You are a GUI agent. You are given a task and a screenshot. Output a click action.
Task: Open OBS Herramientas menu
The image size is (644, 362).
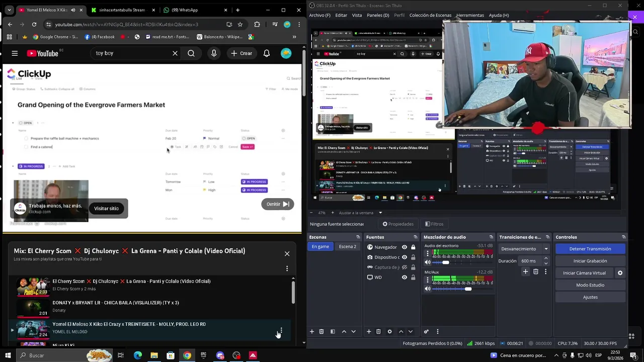[x=470, y=15]
